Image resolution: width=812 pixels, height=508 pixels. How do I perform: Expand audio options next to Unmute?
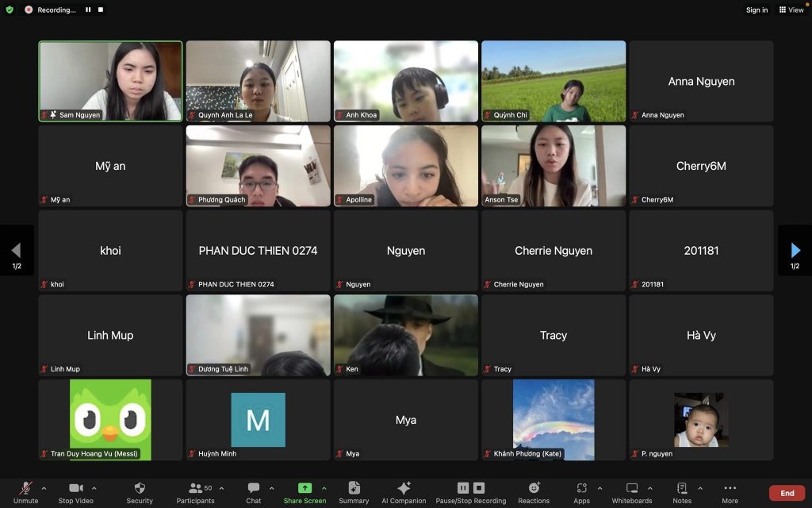click(x=44, y=488)
